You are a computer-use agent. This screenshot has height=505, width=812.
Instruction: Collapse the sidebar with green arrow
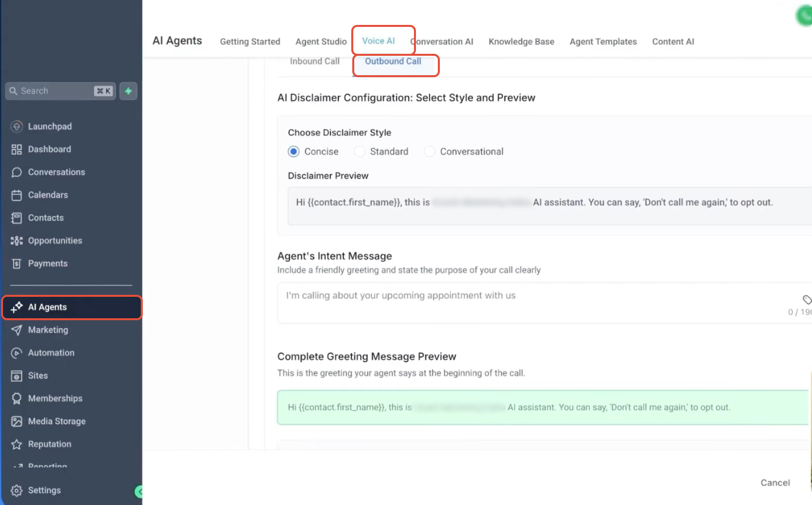click(139, 492)
